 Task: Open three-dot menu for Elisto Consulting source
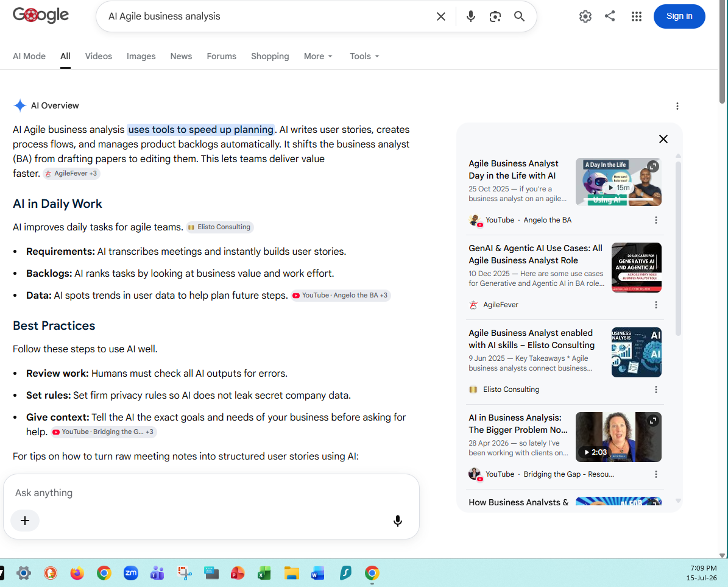[656, 390]
